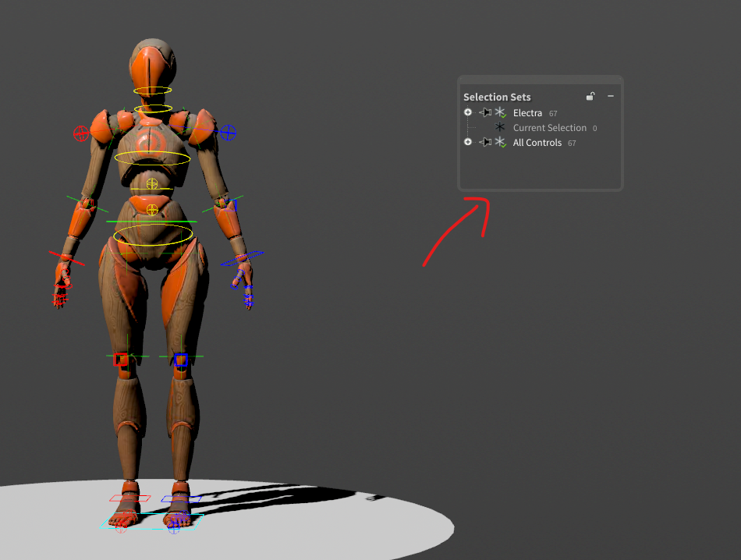Select the All Controls set label
Screen dimensions: 741x560
[x=537, y=143]
